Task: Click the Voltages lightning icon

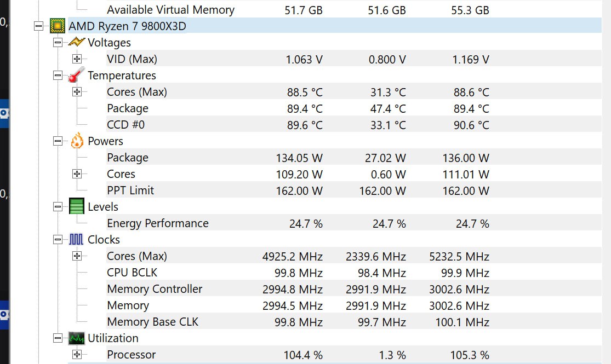Action: pyautogui.click(x=76, y=42)
